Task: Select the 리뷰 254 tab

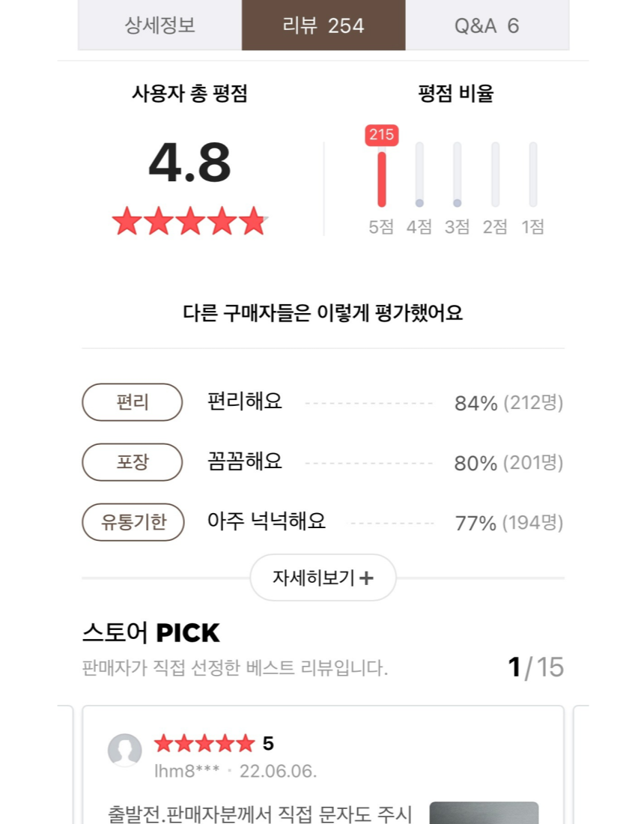Action: [x=323, y=25]
